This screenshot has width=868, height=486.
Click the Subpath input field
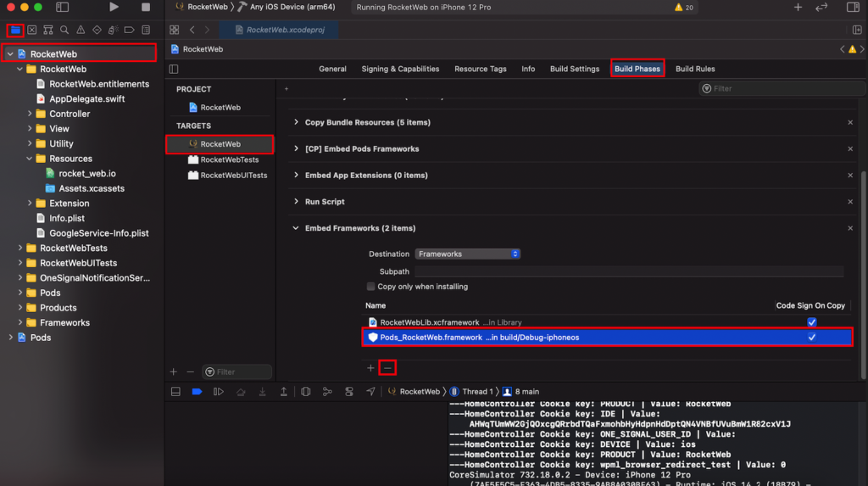pos(630,271)
